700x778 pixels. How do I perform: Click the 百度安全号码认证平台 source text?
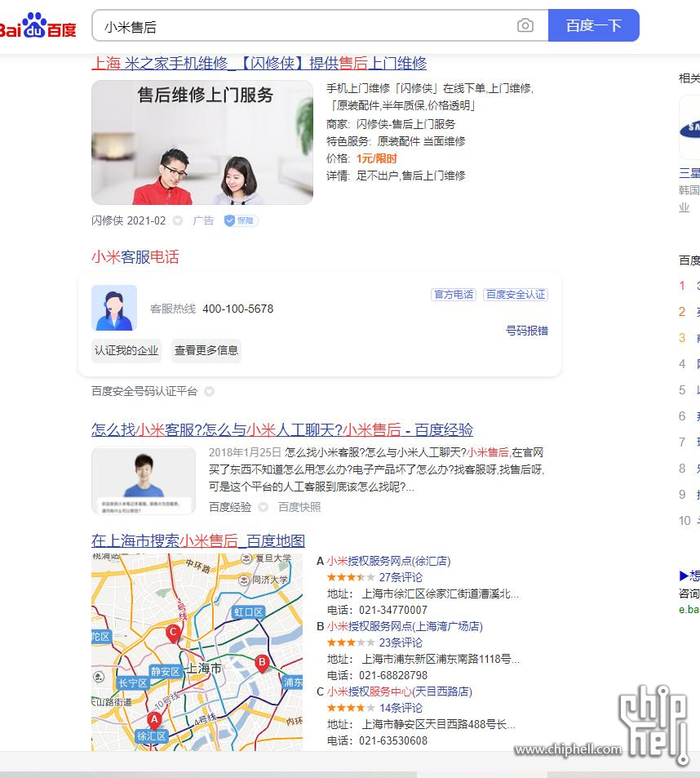tap(144, 392)
